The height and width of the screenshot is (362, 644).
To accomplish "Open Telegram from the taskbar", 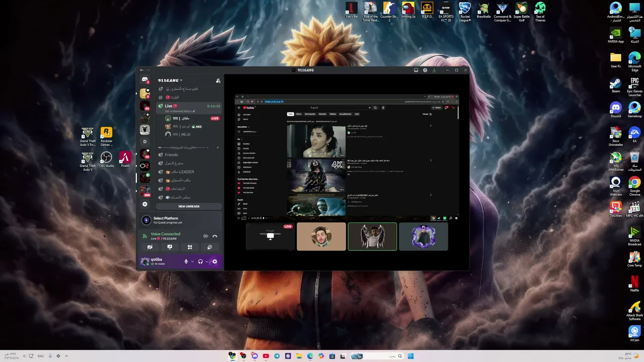I will coord(277,356).
